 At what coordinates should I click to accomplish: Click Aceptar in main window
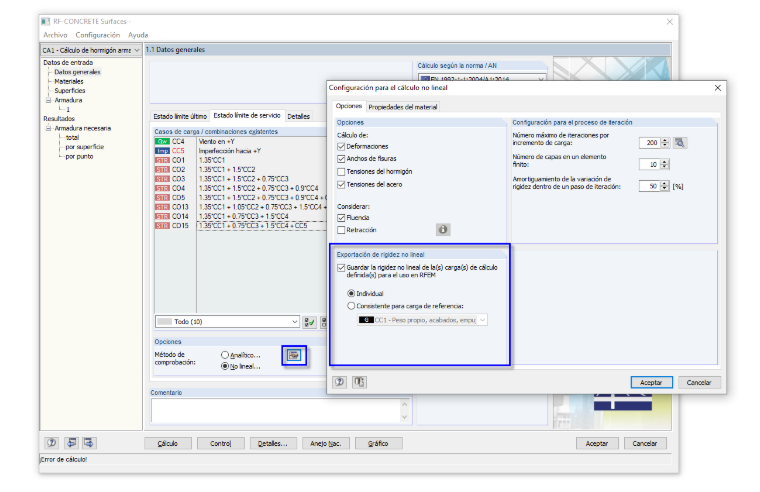[597, 444]
